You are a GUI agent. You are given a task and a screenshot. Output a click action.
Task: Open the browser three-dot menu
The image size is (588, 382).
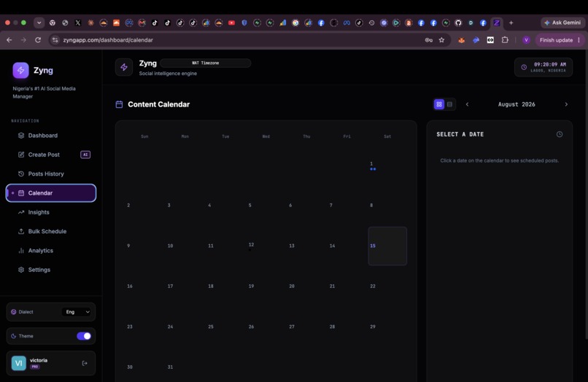(x=579, y=40)
